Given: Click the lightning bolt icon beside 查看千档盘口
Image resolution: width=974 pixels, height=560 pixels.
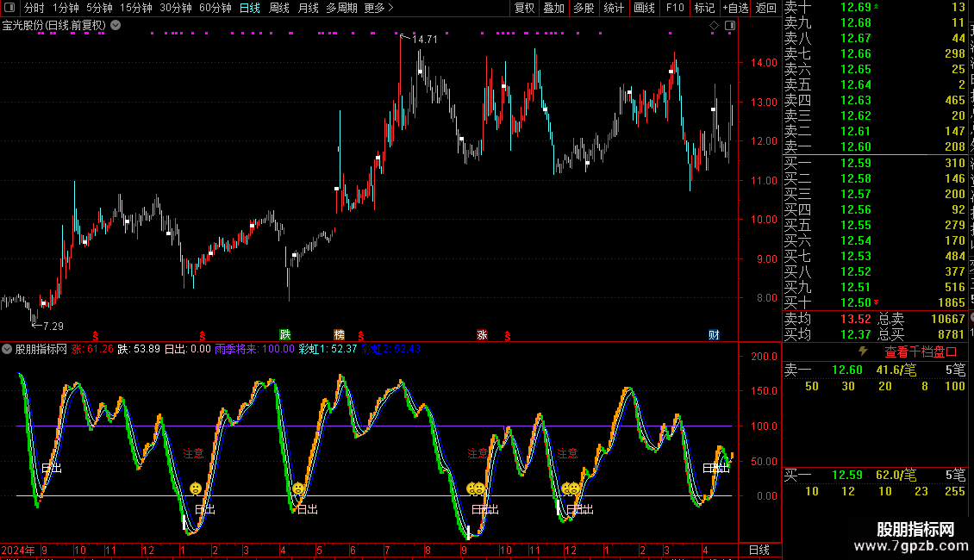Looking at the screenshot, I should pos(863,352).
